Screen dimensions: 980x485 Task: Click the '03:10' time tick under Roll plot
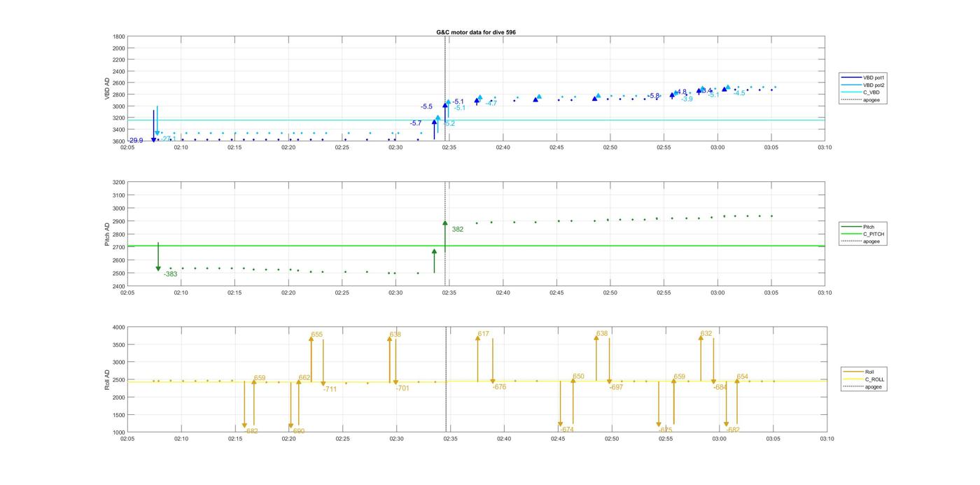tap(826, 439)
